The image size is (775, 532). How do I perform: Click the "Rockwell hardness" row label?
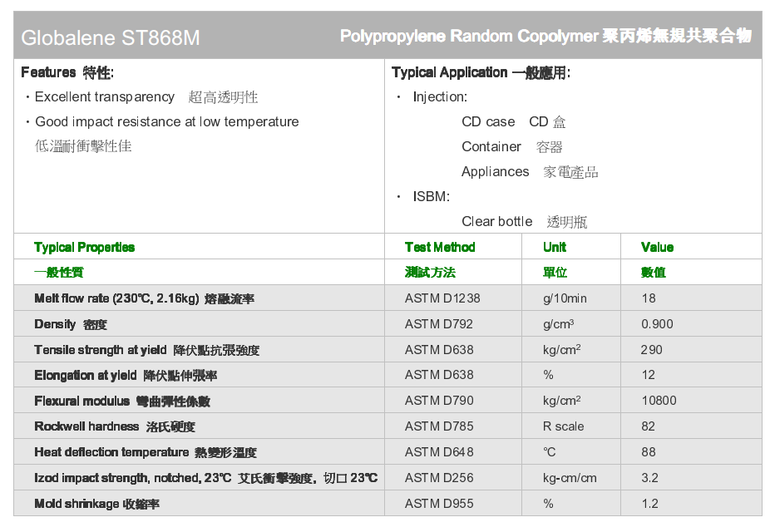86,426
